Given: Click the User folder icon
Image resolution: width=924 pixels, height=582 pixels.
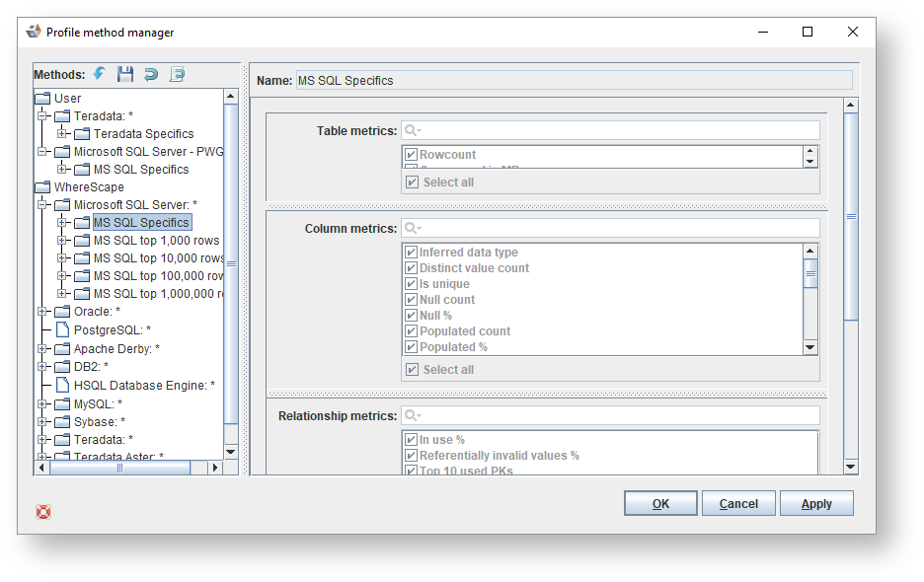Looking at the screenshot, I should point(42,98).
